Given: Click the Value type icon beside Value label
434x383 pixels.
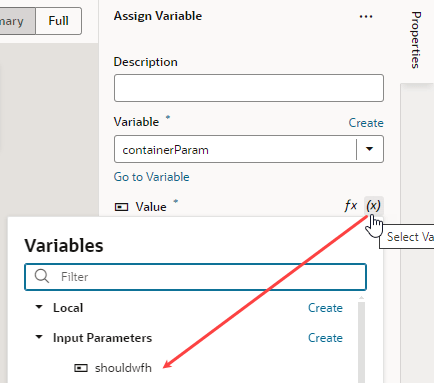Looking at the screenshot, I should coord(121,207).
